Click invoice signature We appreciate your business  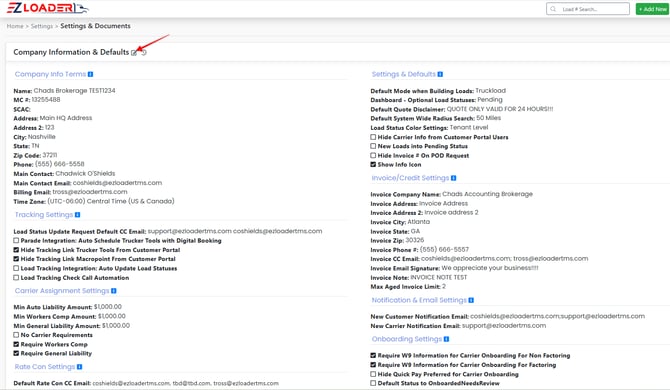pyautogui.click(x=490, y=268)
